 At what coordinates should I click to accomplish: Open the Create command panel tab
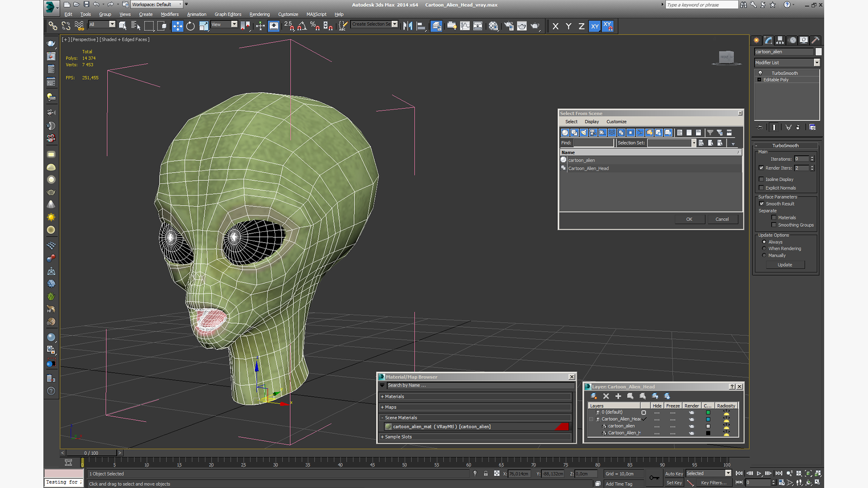tap(756, 40)
